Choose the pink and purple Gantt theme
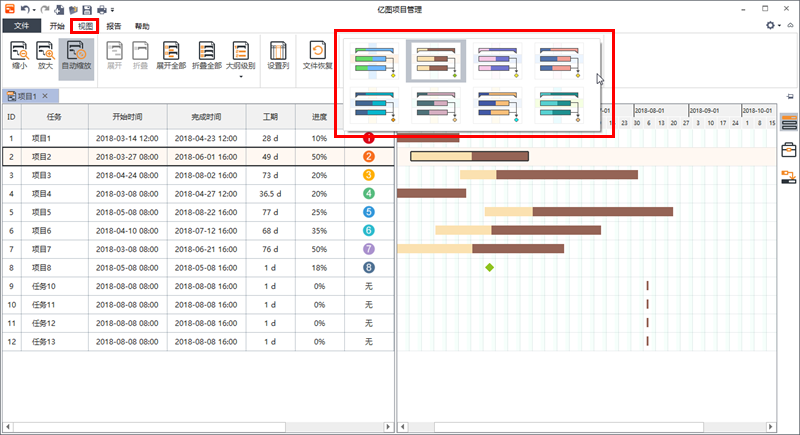This screenshot has width=800, height=435. [497, 61]
